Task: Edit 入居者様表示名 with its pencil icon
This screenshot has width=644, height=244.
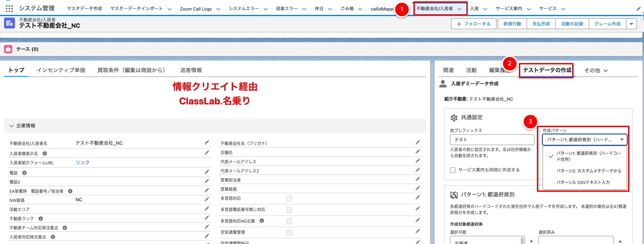Action: click(207, 153)
